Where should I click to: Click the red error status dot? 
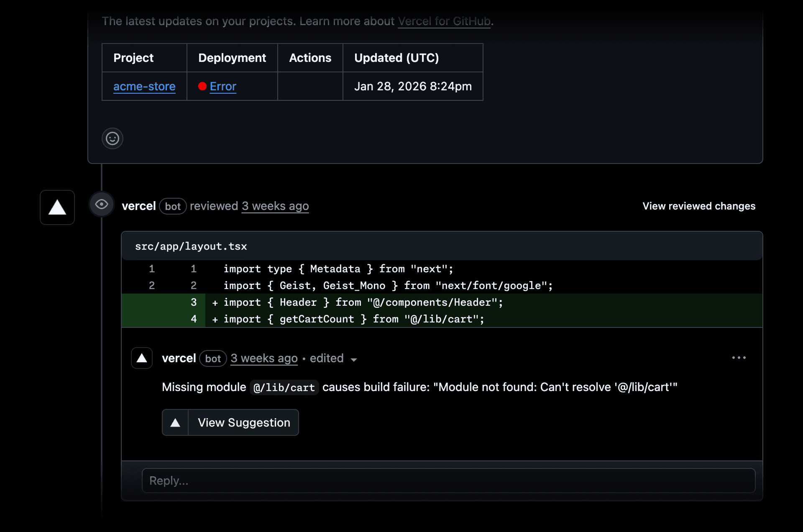[203, 86]
